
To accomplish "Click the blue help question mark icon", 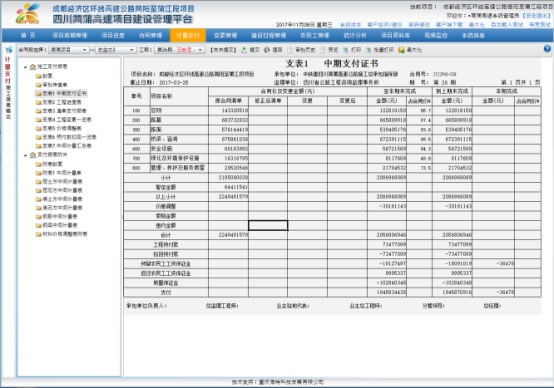I will [x=547, y=49].
